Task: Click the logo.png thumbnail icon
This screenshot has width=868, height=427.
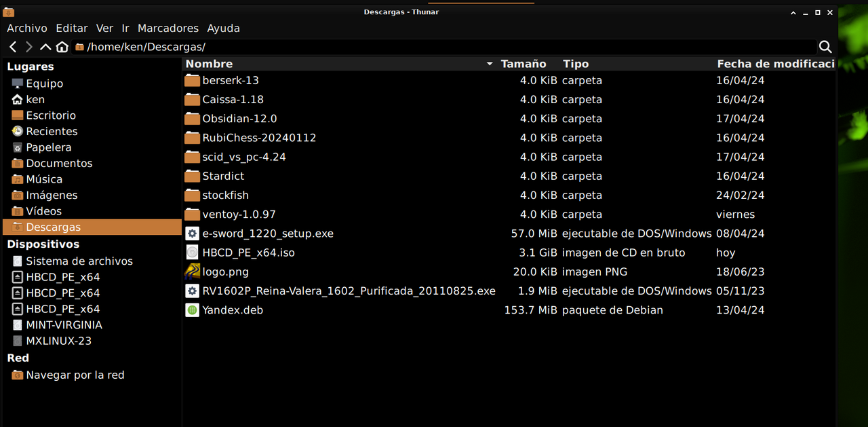Action: [193, 272]
